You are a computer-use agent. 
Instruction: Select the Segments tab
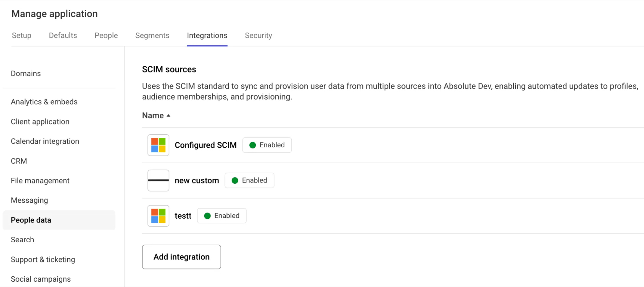pyautogui.click(x=152, y=35)
